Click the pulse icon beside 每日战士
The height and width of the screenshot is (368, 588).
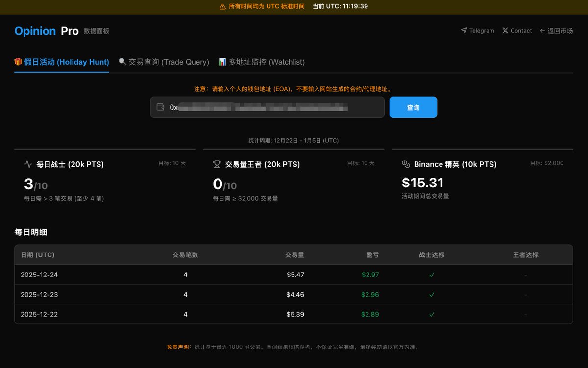[28, 164]
